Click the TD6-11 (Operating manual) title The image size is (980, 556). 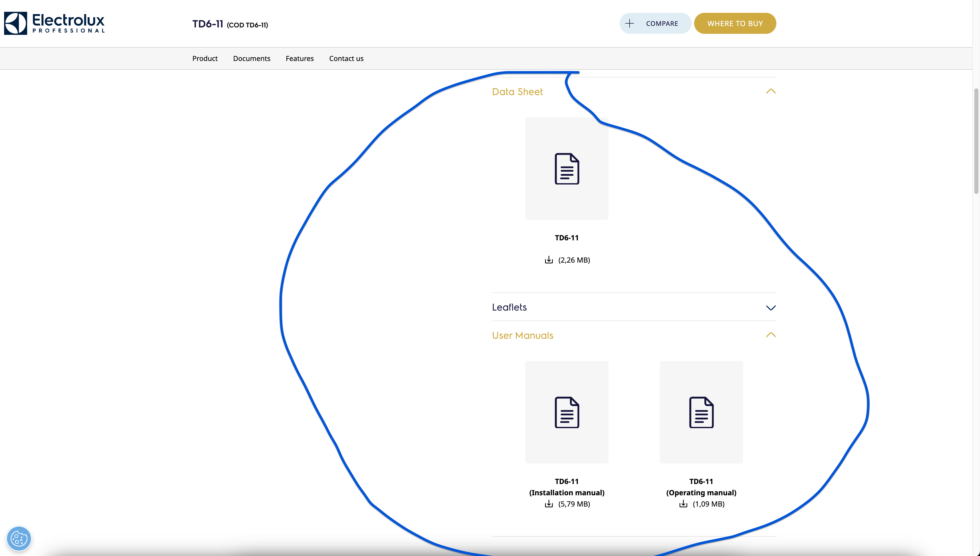pos(701,487)
